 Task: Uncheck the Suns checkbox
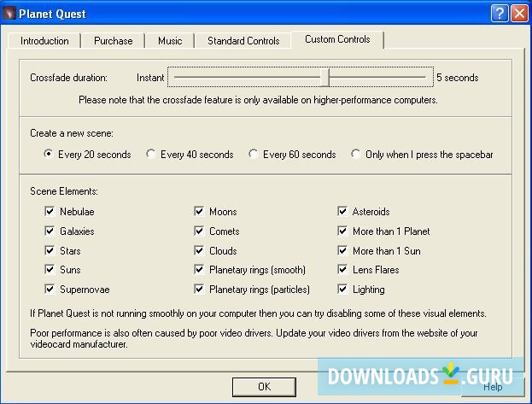pyautogui.click(x=50, y=270)
